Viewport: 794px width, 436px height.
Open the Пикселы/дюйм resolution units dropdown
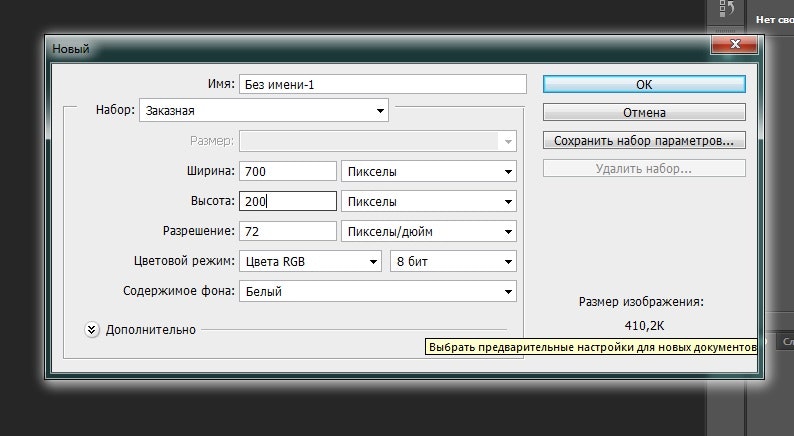click(429, 231)
